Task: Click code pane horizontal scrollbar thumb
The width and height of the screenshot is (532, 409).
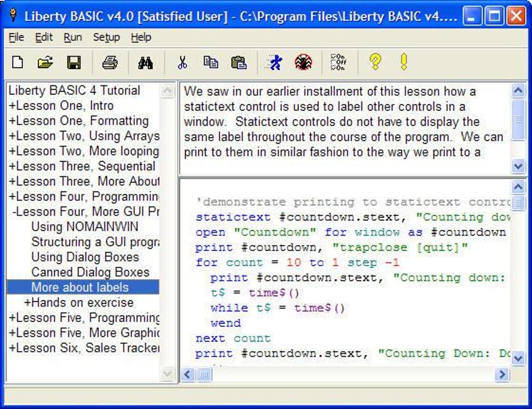Action: [x=204, y=375]
